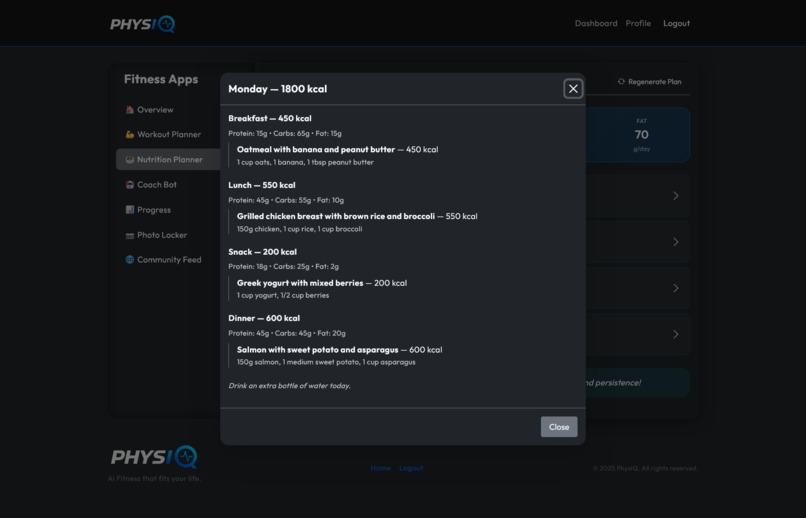Select Nutrition Planner in sidebar

point(168,159)
